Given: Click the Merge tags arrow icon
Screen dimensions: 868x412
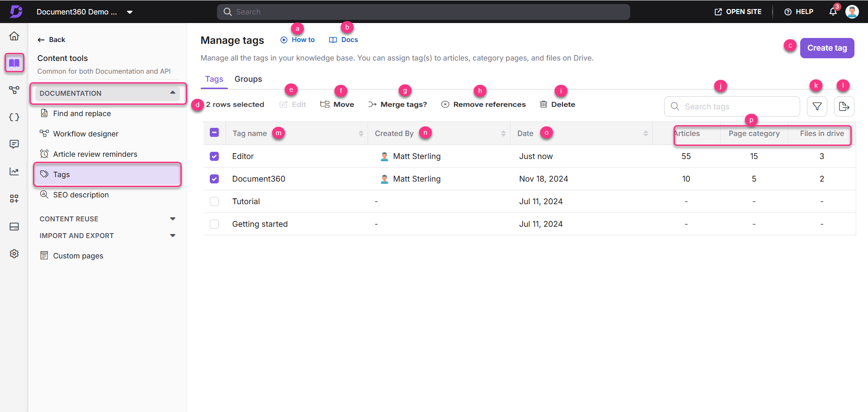Looking at the screenshot, I should tap(372, 104).
